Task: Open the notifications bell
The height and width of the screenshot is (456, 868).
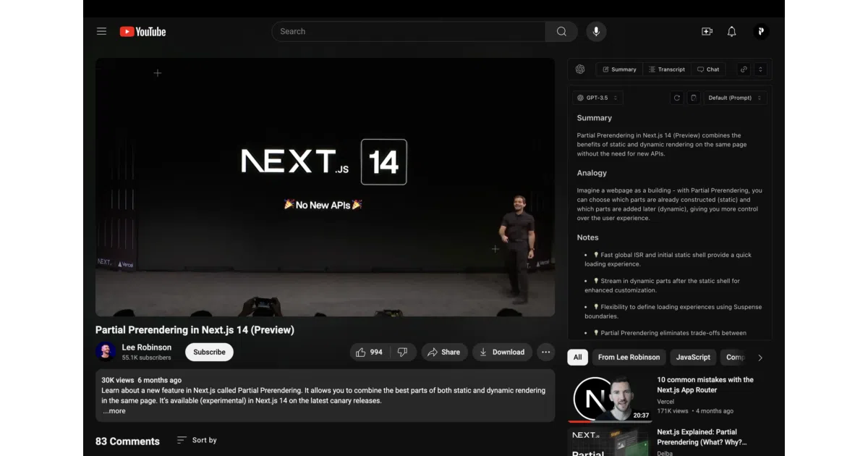Action: click(732, 31)
